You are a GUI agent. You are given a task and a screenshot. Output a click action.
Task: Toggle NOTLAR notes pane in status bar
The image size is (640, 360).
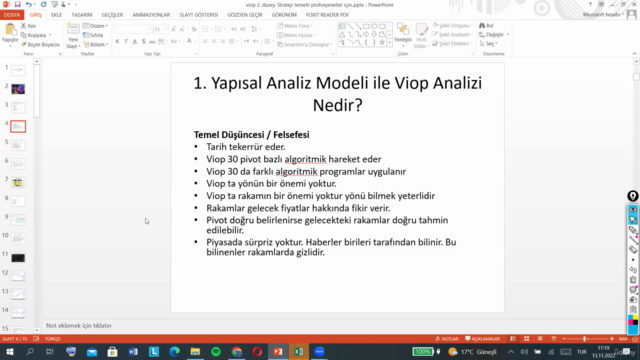[447, 339]
